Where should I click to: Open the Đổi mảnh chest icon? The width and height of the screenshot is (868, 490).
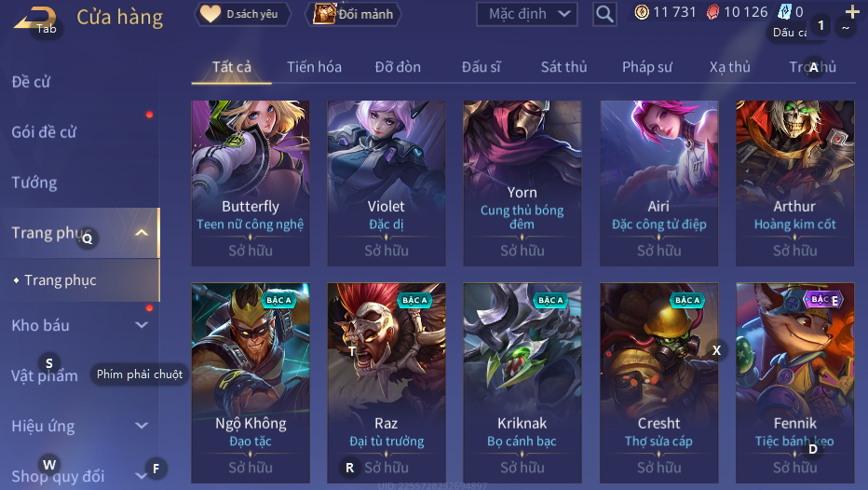[x=324, y=13]
